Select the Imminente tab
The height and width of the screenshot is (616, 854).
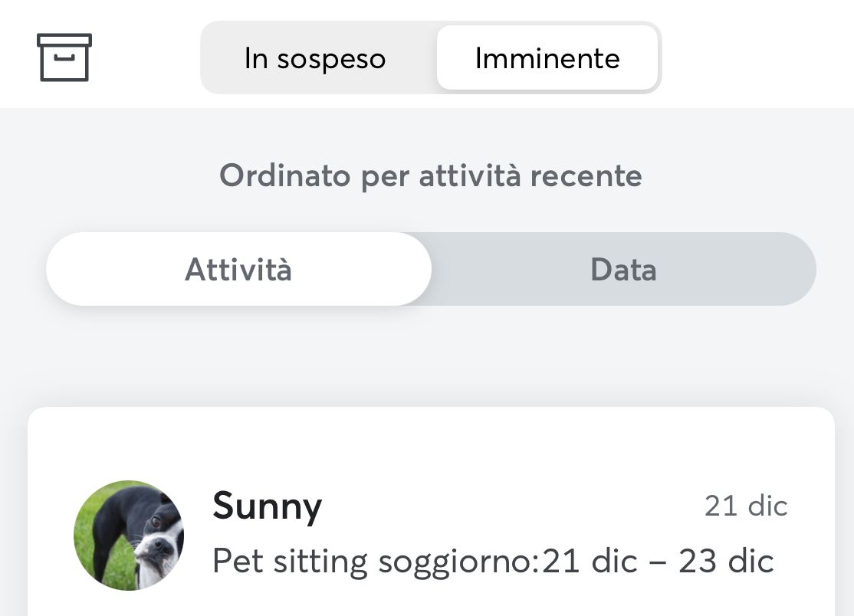click(547, 58)
